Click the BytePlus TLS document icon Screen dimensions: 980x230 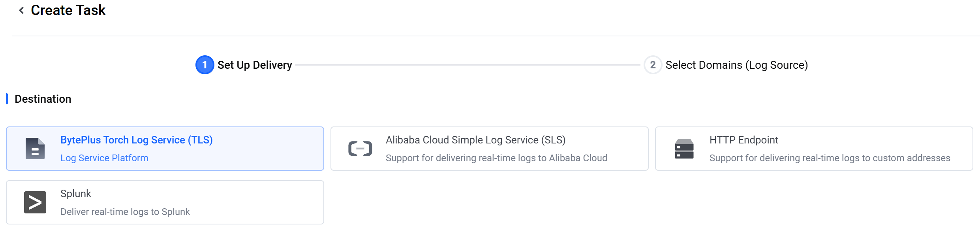35,149
